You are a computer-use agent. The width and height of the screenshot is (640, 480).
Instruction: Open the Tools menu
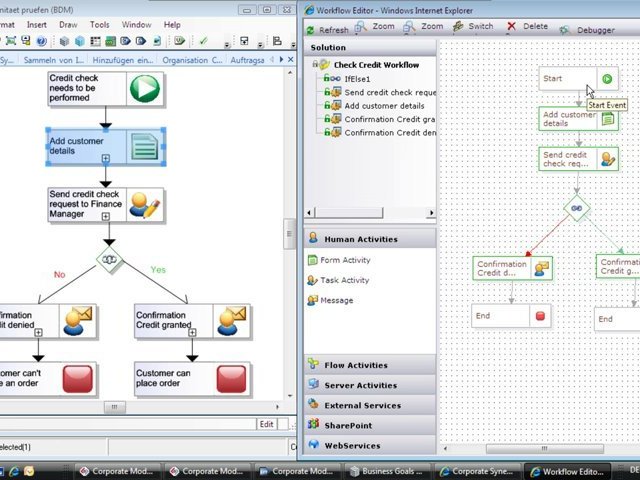point(100,24)
